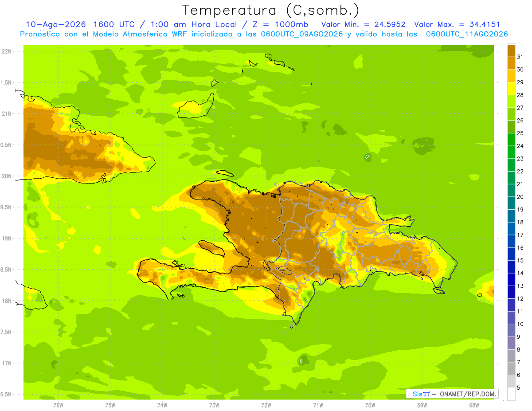532x411 pixels.
Task: Click the blue legend swatch between 13 and 14
Action: 511,280
